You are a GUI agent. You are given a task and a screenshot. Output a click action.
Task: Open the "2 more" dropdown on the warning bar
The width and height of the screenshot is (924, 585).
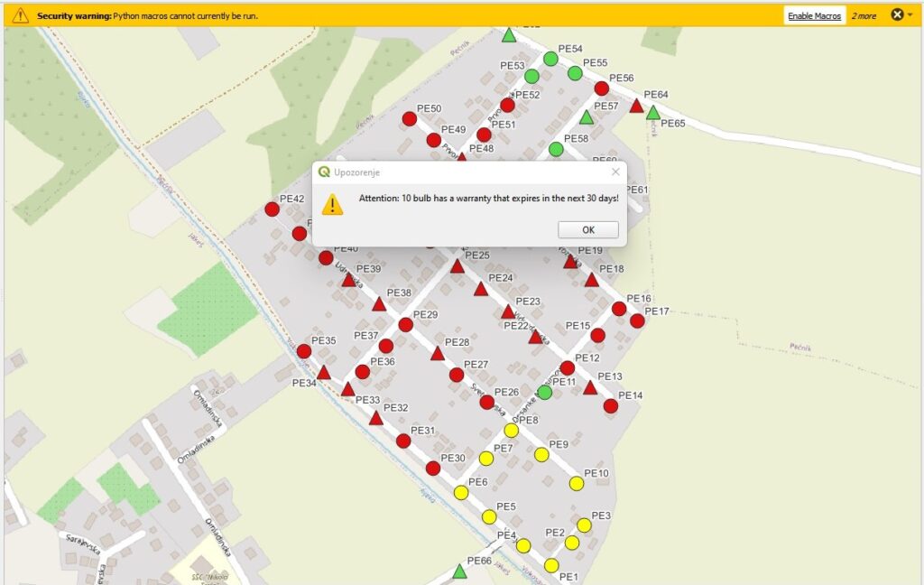(x=864, y=15)
